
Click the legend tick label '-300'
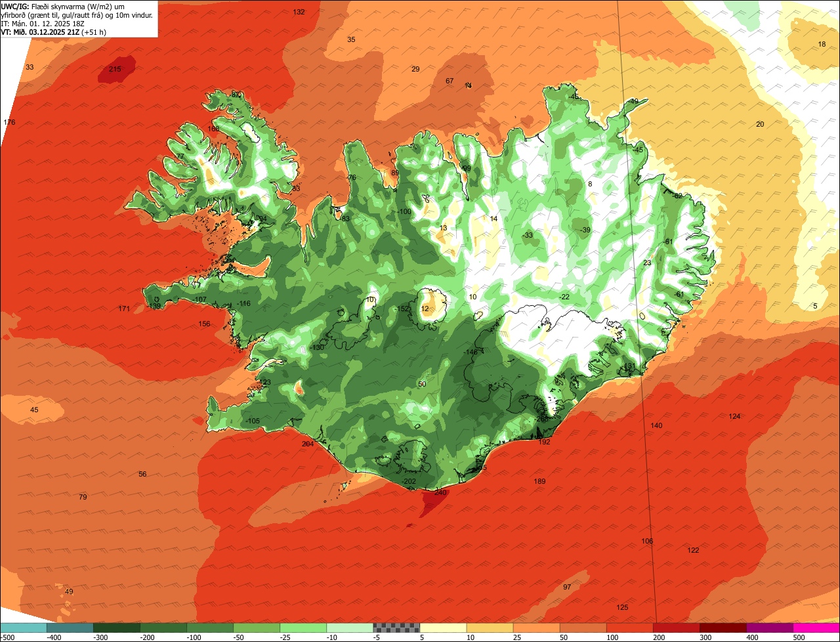tap(100, 637)
